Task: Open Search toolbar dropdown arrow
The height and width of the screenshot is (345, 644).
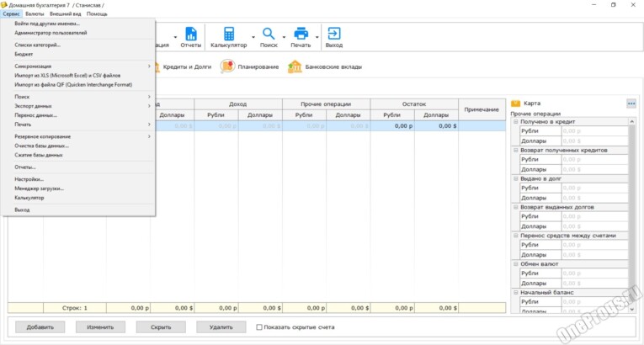Action: 284,37
